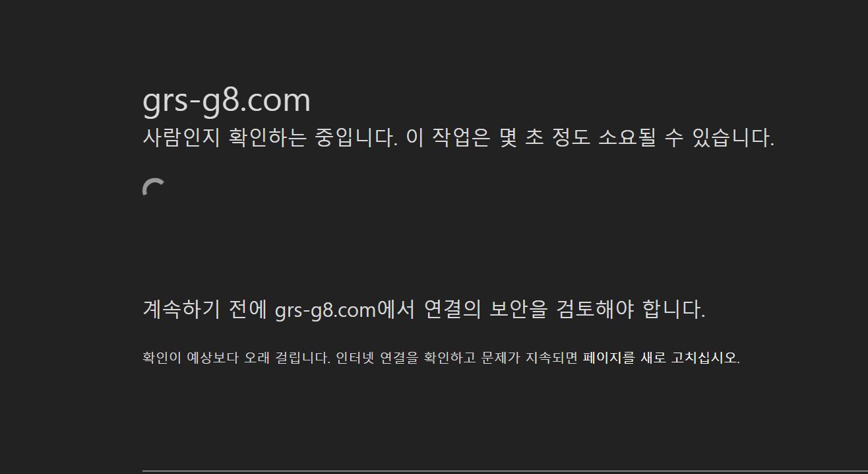The width and height of the screenshot is (868, 474).
Task: Click the "소요될 수 있습니다." text
Action: click(x=687, y=137)
